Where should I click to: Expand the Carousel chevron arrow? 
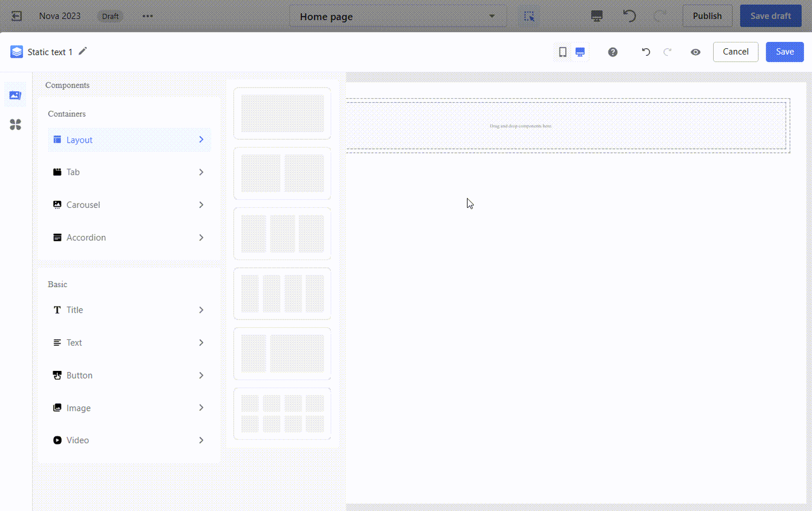pyautogui.click(x=201, y=205)
